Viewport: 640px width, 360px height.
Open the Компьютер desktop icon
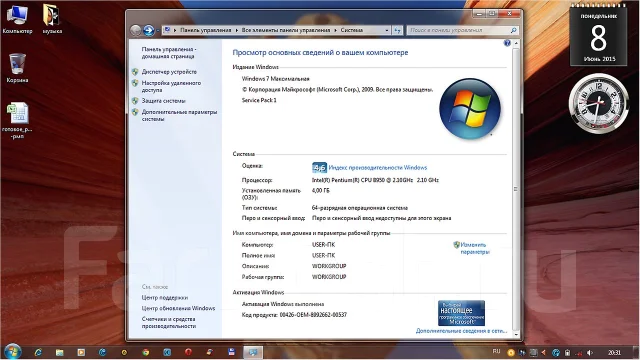(x=17, y=20)
